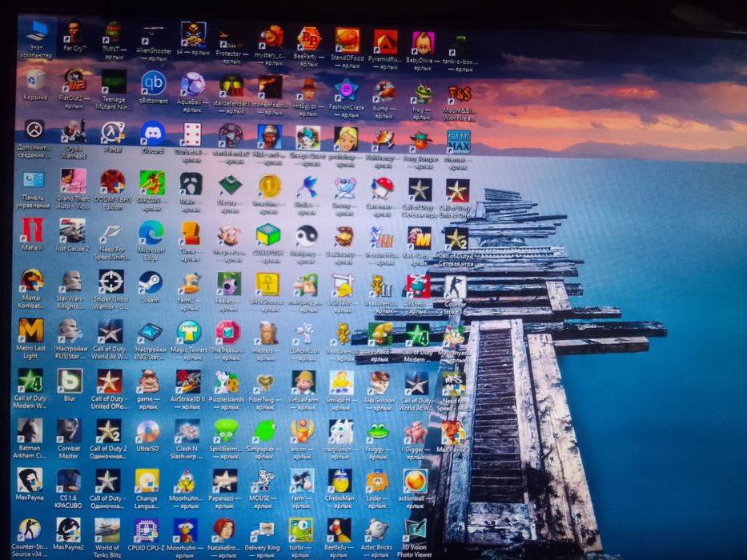Launch Counter-Strike Source v34 icon
This screenshot has height=560, width=747.
click(x=29, y=530)
